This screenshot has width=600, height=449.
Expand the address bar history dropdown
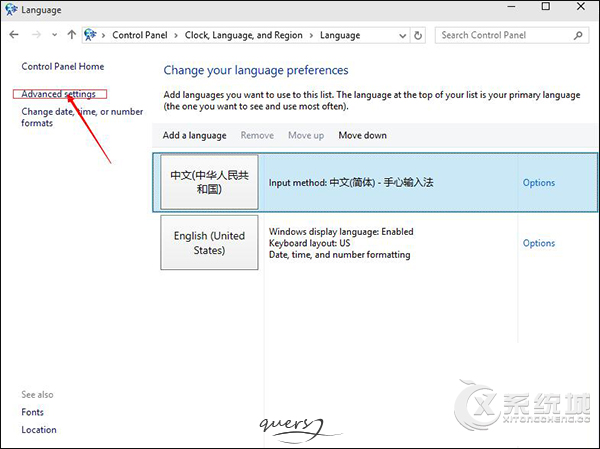403,36
